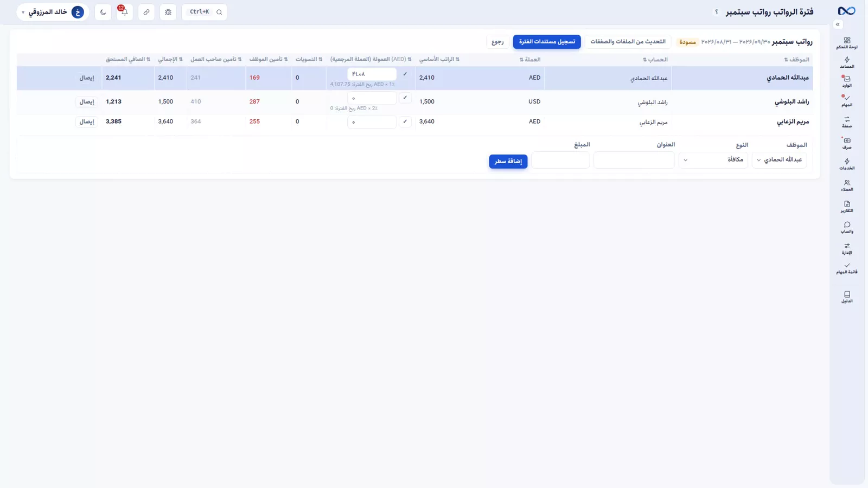Confirm commission checkmark for عبدالله الحمادي row

(x=405, y=74)
